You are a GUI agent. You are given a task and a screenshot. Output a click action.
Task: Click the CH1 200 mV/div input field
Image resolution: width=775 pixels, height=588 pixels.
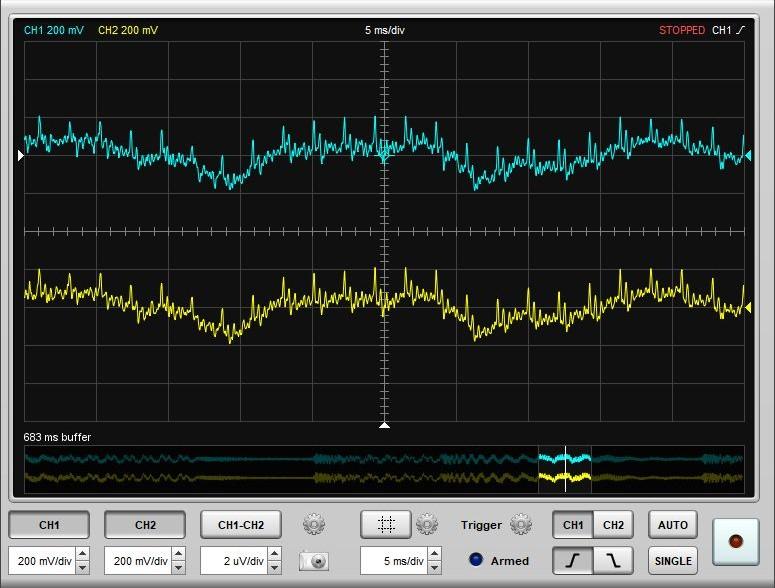[43, 561]
